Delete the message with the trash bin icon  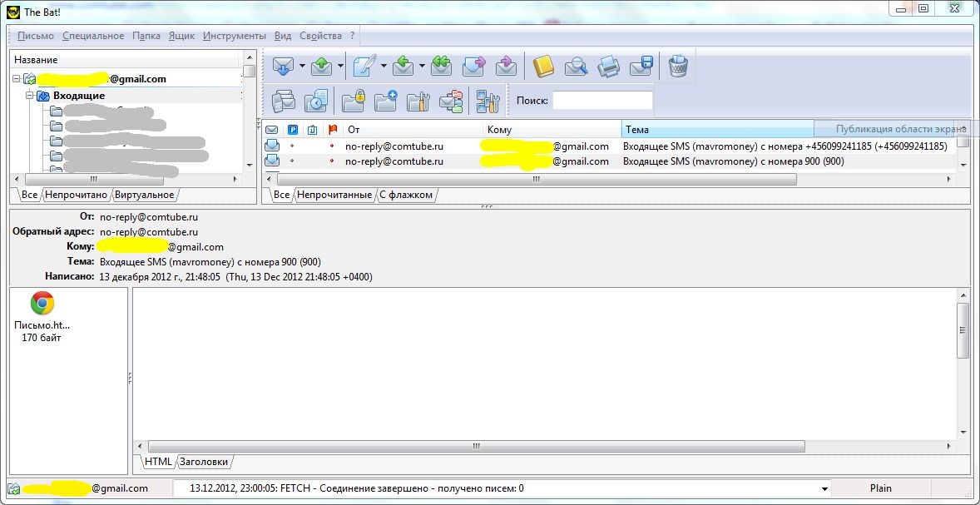pos(678,66)
